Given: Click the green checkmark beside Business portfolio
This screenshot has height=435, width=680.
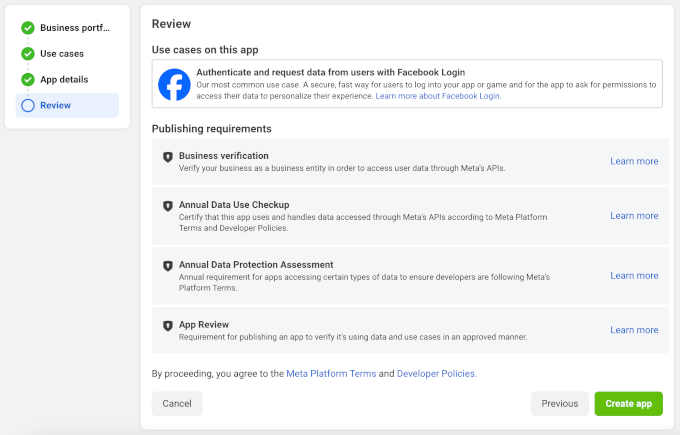Looking at the screenshot, I should pyautogui.click(x=28, y=28).
